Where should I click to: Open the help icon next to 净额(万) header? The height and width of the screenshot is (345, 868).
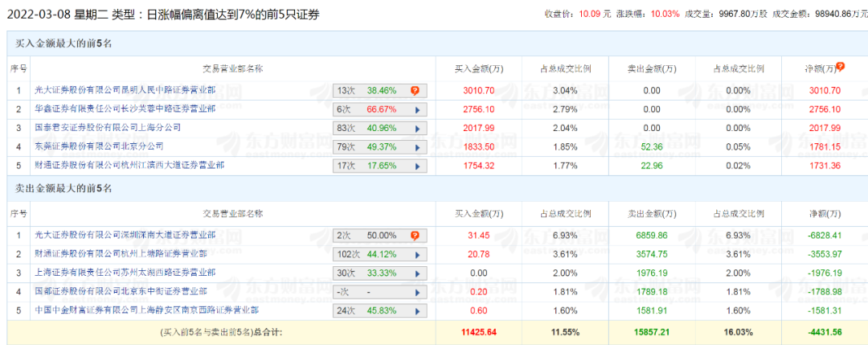[x=840, y=67]
